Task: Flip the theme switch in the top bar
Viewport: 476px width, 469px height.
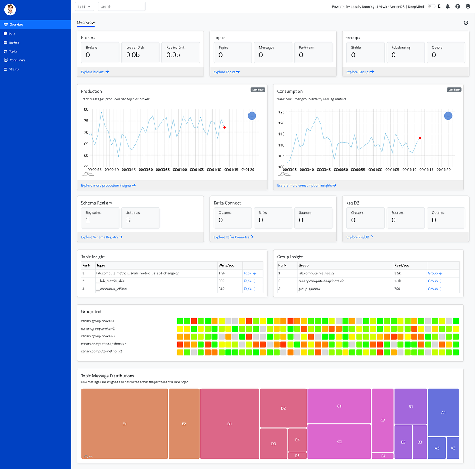Action: click(431, 6)
